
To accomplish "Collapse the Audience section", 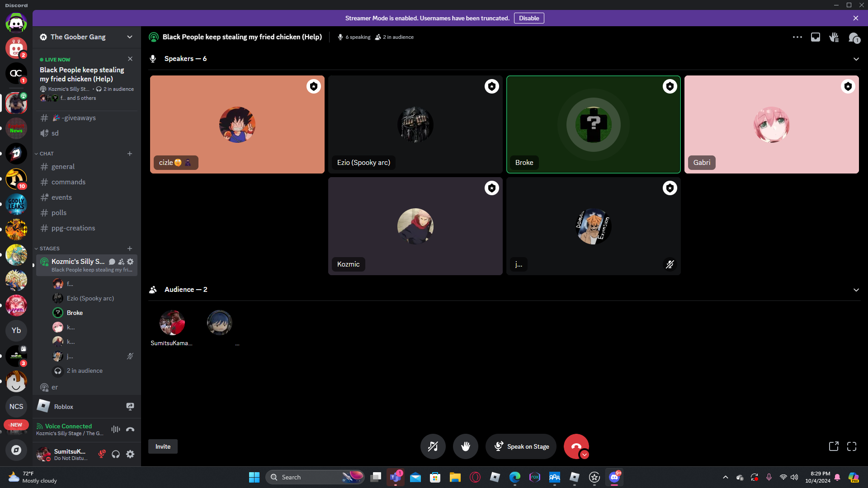I will (x=856, y=290).
